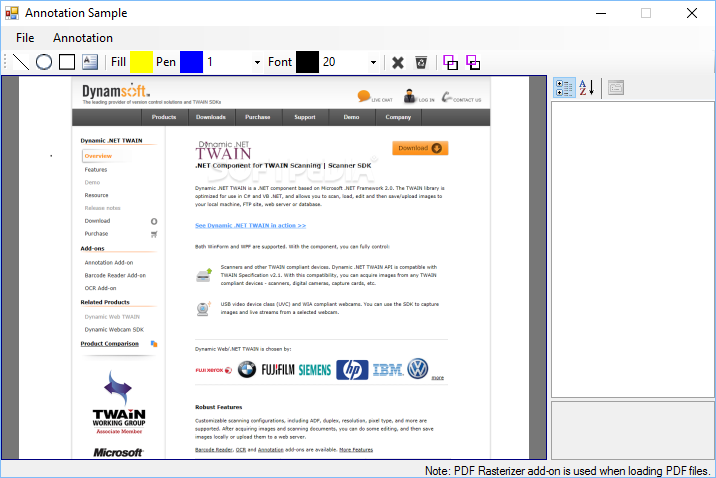Click the Features sidebar item
This screenshot has width=716, height=478.
pyautogui.click(x=96, y=170)
